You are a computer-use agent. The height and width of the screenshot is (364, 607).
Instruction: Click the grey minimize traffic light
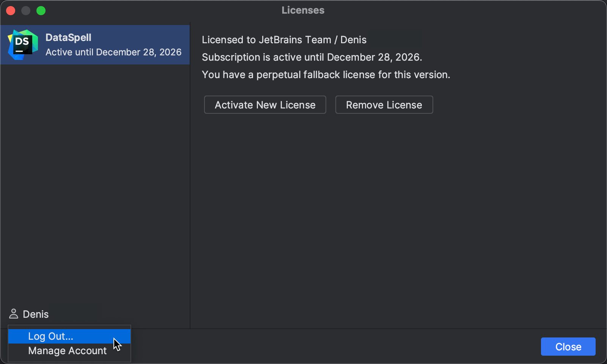[x=26, y=11]
